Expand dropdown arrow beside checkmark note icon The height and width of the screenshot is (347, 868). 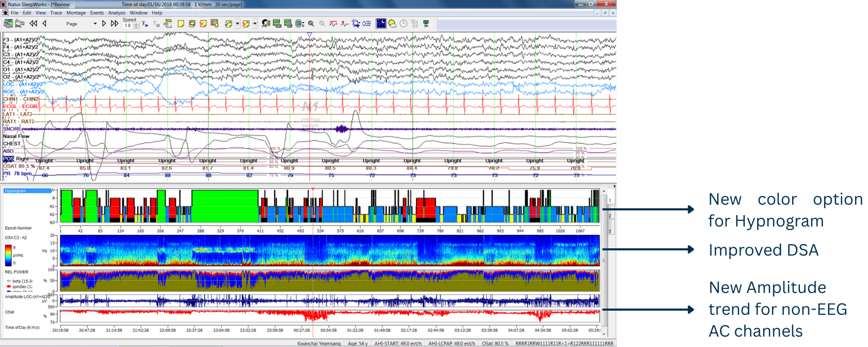pos(237,23)
